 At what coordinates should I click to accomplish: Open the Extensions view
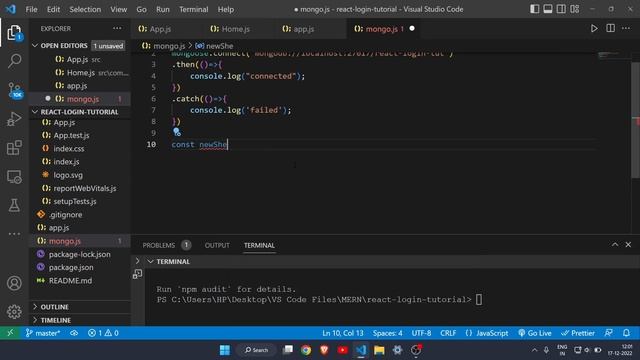(x=14, y=147)
